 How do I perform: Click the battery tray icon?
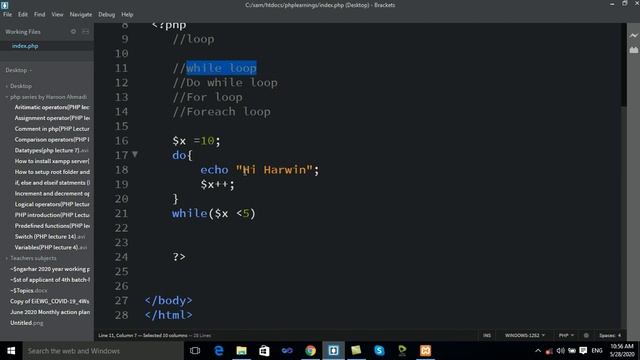(572, 351)
